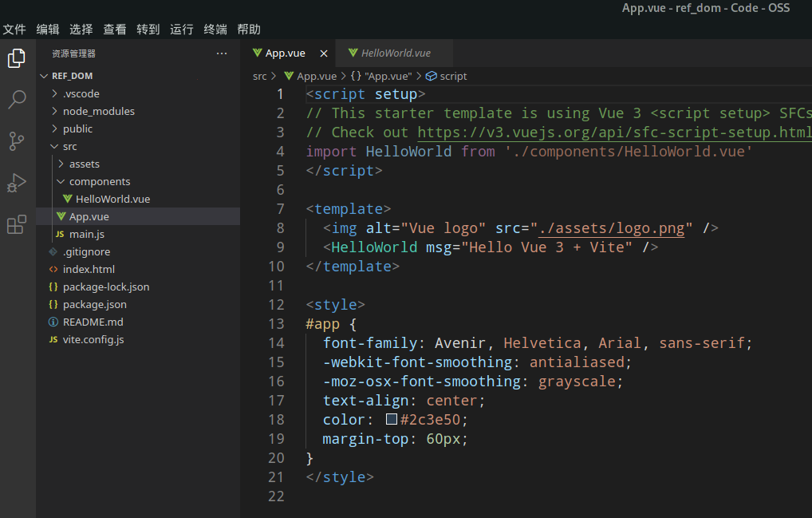The width and height of the screenshot is (812, 518).
Task: Close the App.vue editor tab
Action: point(324,53)
